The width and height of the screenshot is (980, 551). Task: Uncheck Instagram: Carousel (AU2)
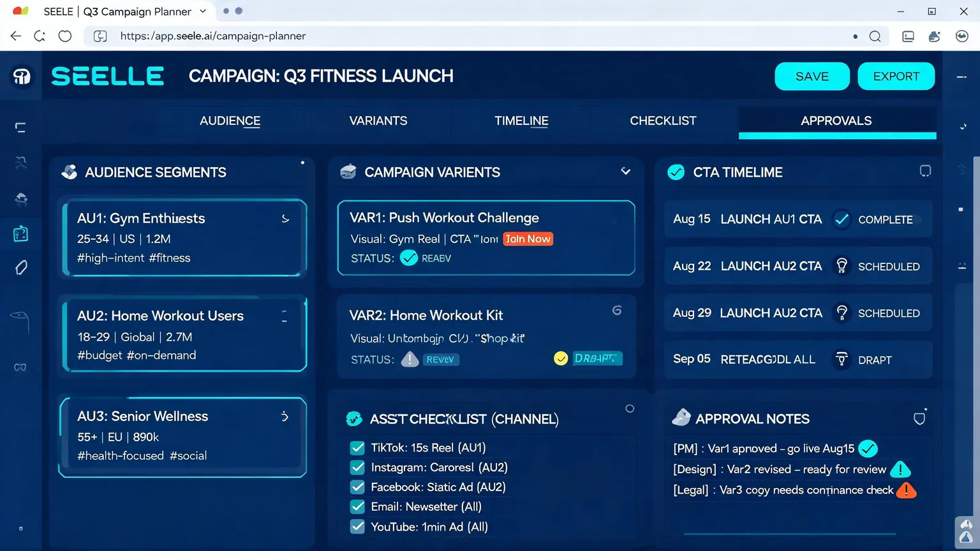coord(358,467)
